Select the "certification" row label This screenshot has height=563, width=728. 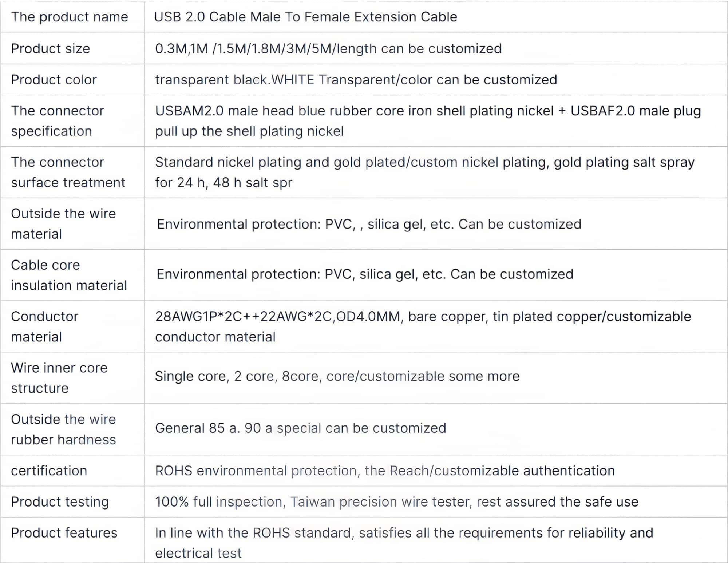pos(49,471)
